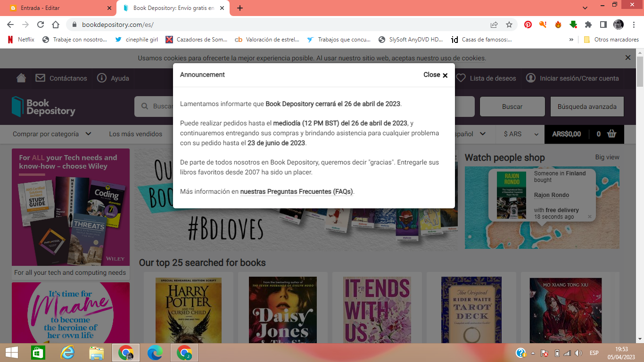Image resolution: width=644 pixels, height=362 pixels.
Task: Click the browser home button
Action: pos(56,25)
